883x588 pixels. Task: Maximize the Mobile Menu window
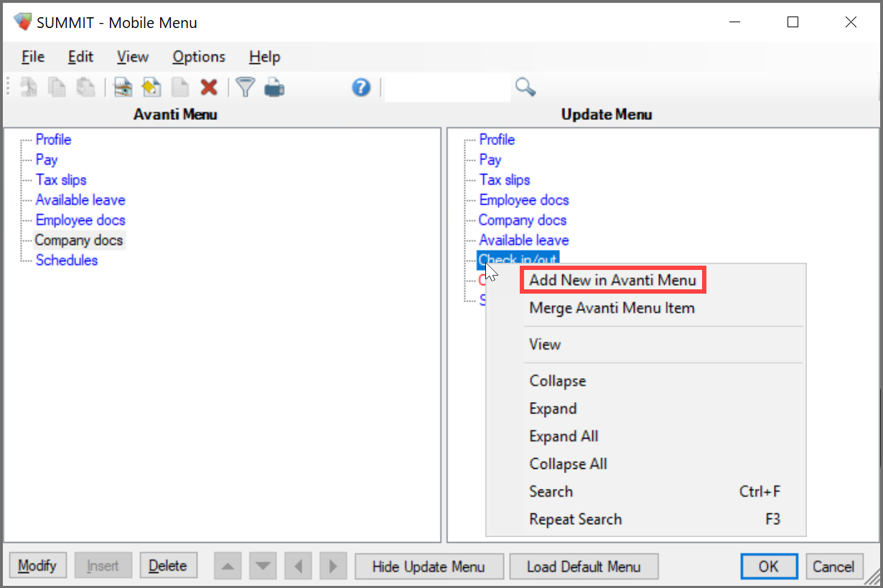pos(793,22)
